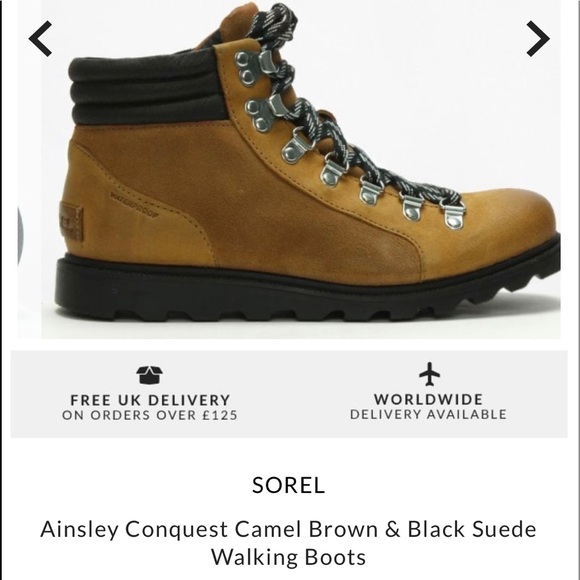Click the airplane worldwide delivery icon

(429, 374)
